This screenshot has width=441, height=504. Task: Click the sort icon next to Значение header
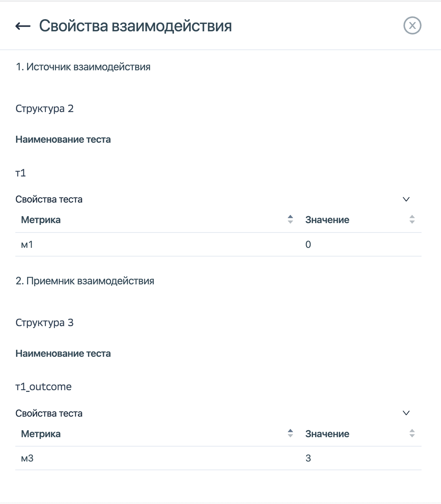click(x=412, y=220)
